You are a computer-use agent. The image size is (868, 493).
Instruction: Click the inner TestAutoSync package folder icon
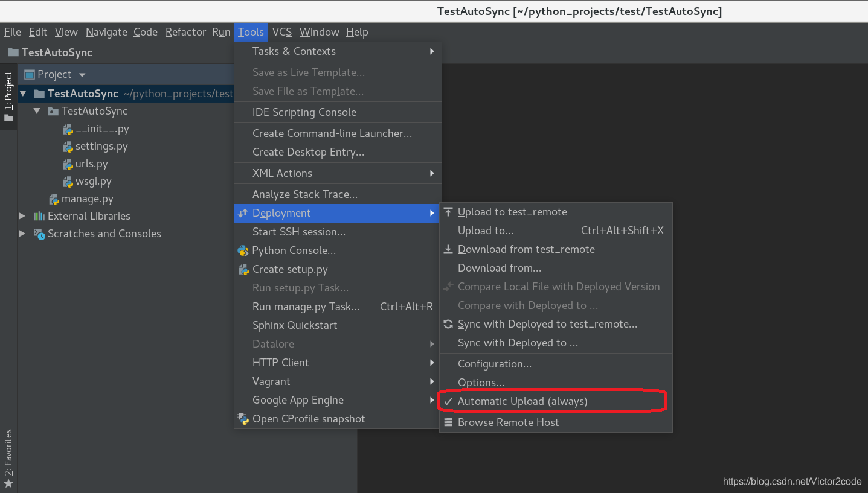pyautogui.click(x=53, y=111)
